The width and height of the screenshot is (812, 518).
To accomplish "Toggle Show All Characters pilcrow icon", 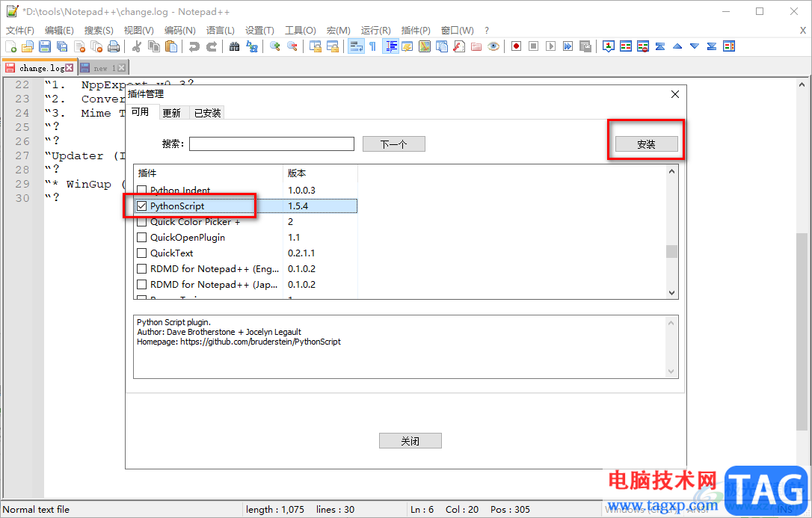I will point(373,46).
